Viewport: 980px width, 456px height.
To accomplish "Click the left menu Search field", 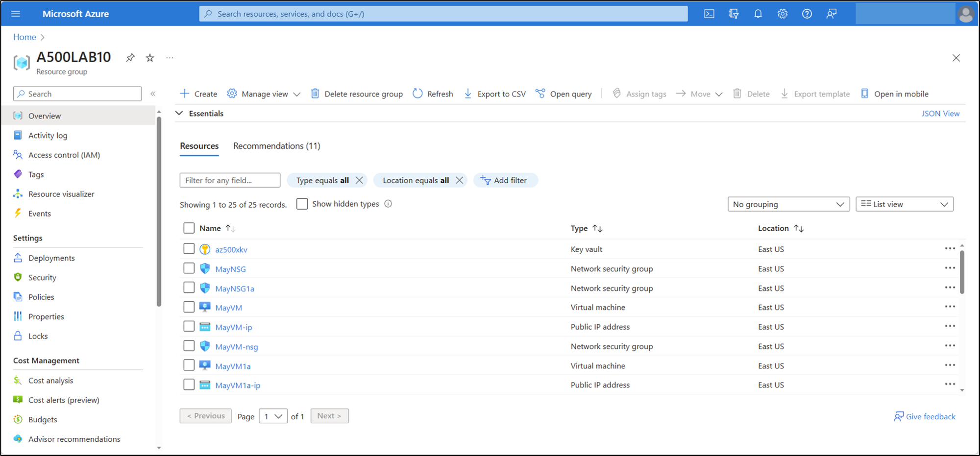I will click(77, 94).
